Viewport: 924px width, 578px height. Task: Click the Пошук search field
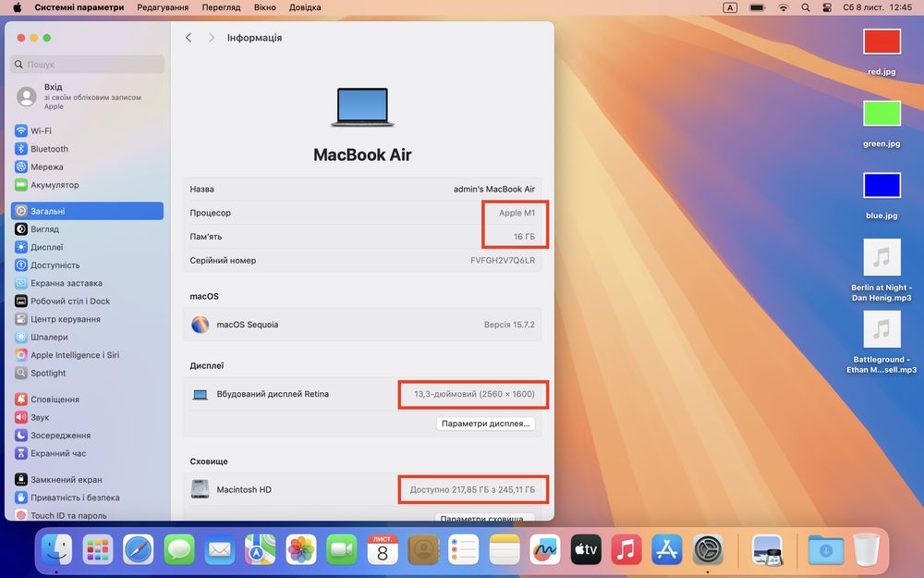coord(87,65)
